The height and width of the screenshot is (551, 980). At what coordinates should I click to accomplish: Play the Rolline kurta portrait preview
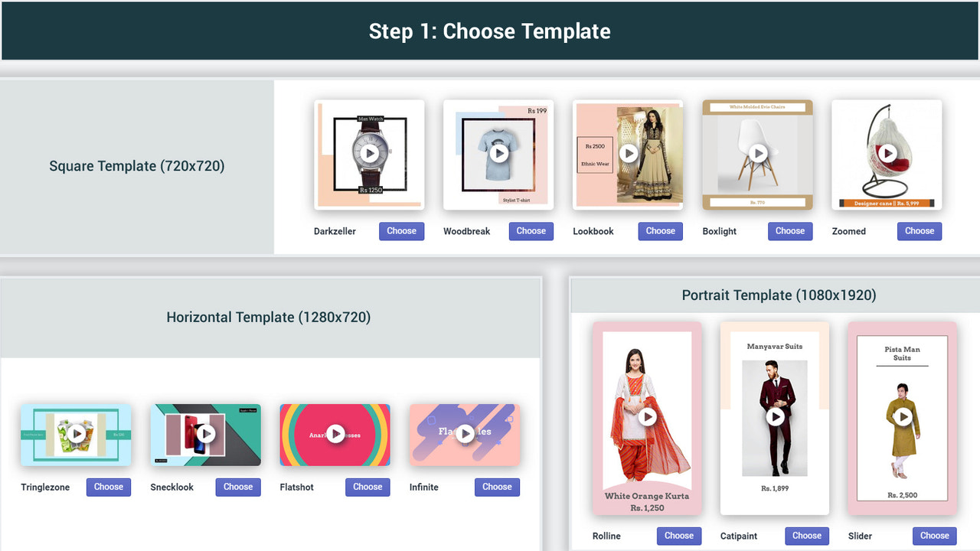coord(647,418)
